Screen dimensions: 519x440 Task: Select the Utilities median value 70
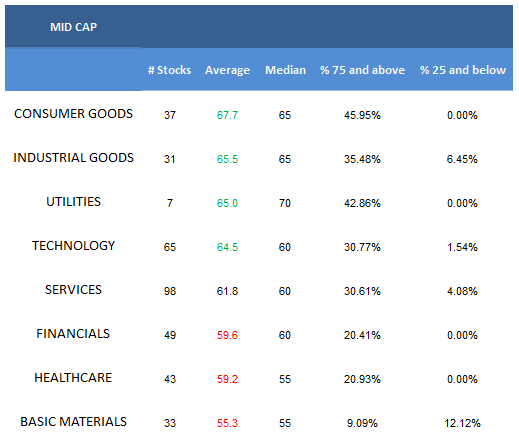pyautogui.click(x=285, y=203)
